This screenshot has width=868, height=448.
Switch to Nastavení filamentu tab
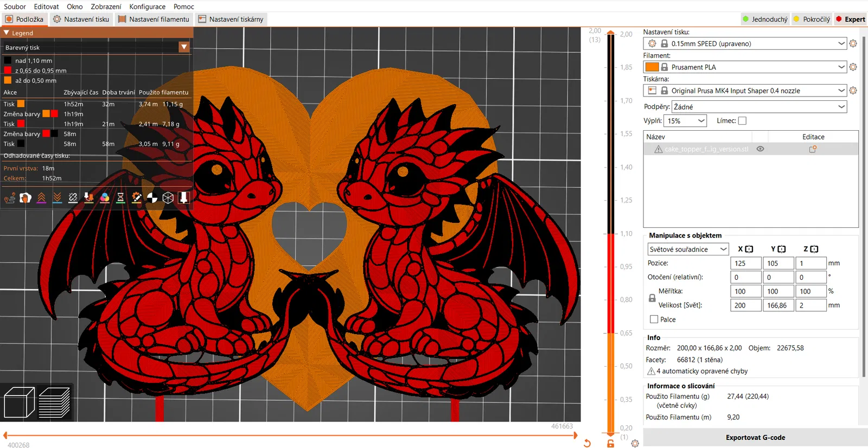pos(154,19)
